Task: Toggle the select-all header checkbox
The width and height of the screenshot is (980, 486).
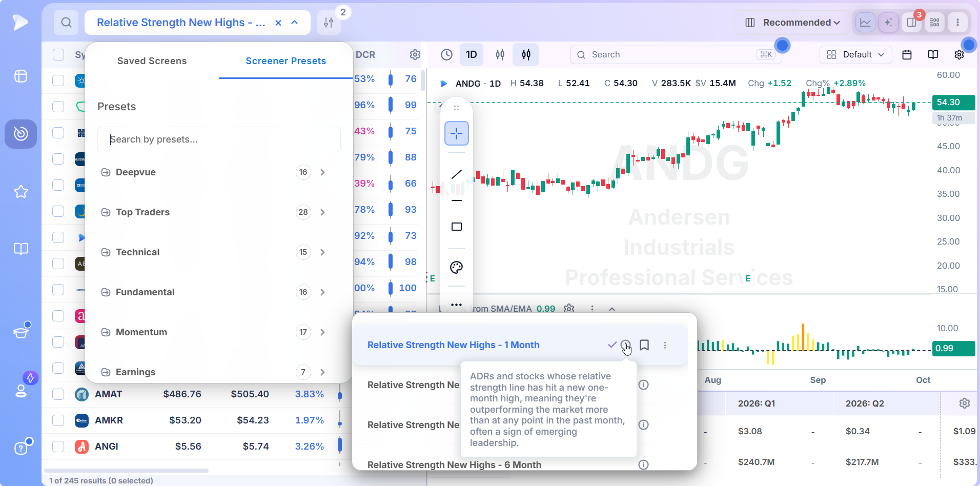Action: pos(58,55)
